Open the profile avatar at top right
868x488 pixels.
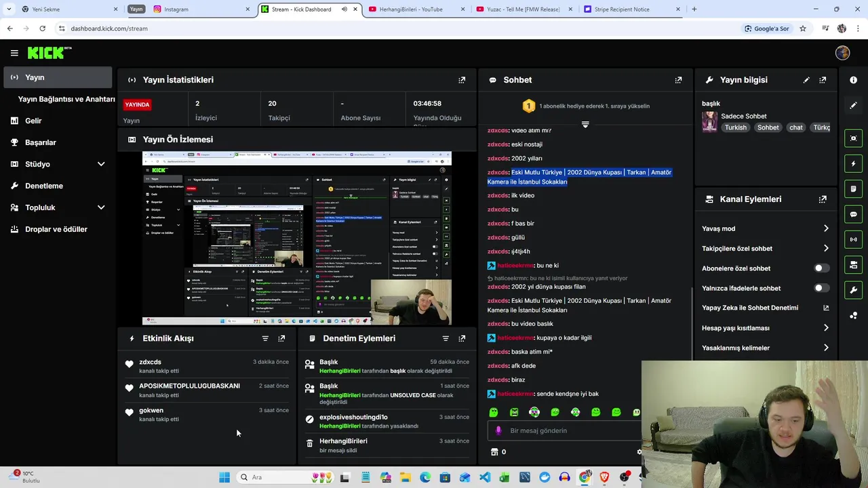[x=843, y=53]
